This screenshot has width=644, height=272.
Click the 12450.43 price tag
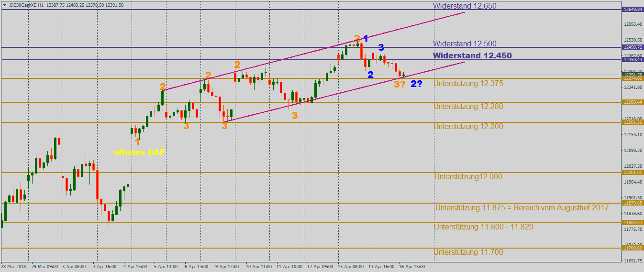[x=633, y=59]
